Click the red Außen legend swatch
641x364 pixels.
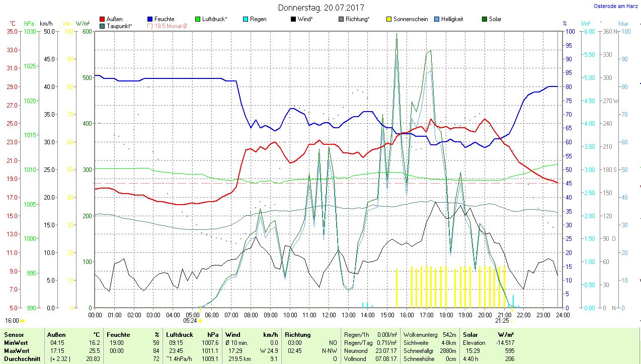click(x=103, y=19)
